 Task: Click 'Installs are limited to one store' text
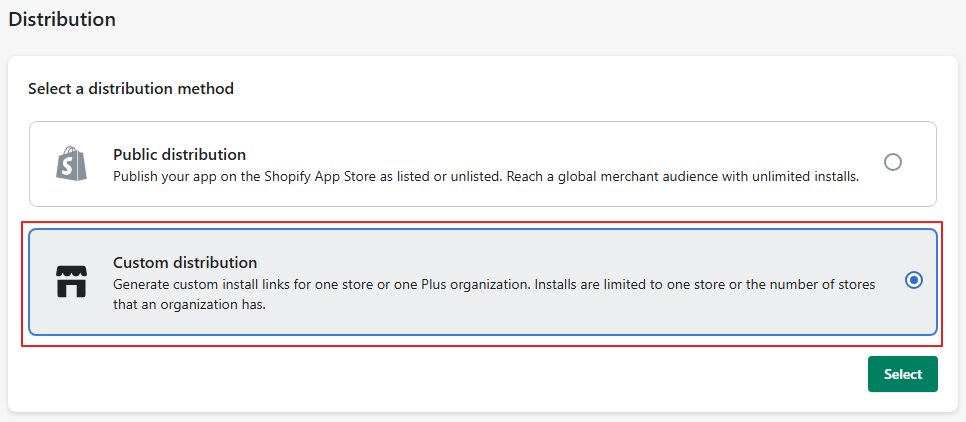click(633, 285)
